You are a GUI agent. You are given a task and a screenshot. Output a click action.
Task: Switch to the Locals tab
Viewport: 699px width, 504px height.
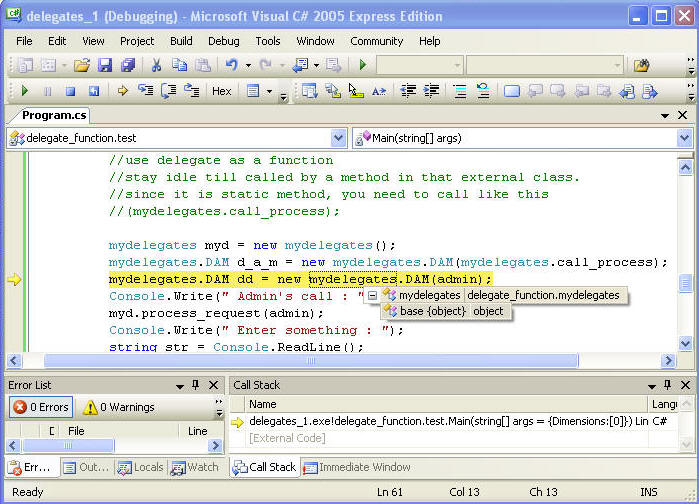[x=139, y=467]
